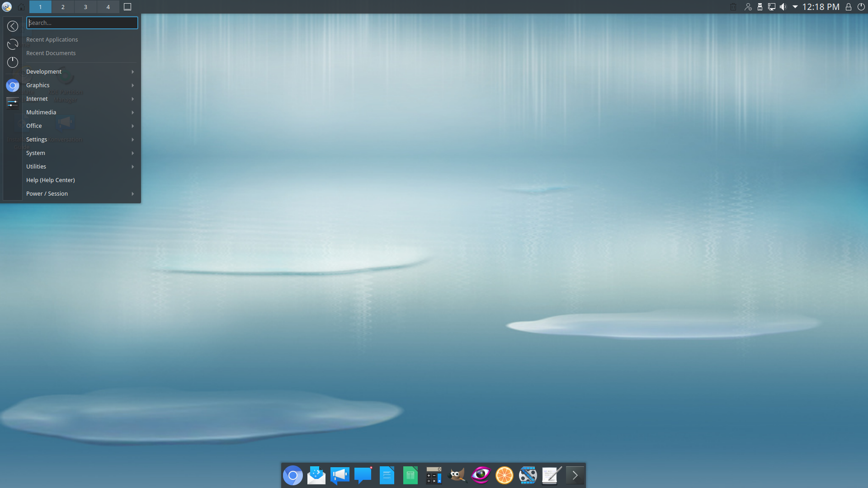Click the power icon in launcher sidebar
The image size is (868, 488).
(13, 62)
